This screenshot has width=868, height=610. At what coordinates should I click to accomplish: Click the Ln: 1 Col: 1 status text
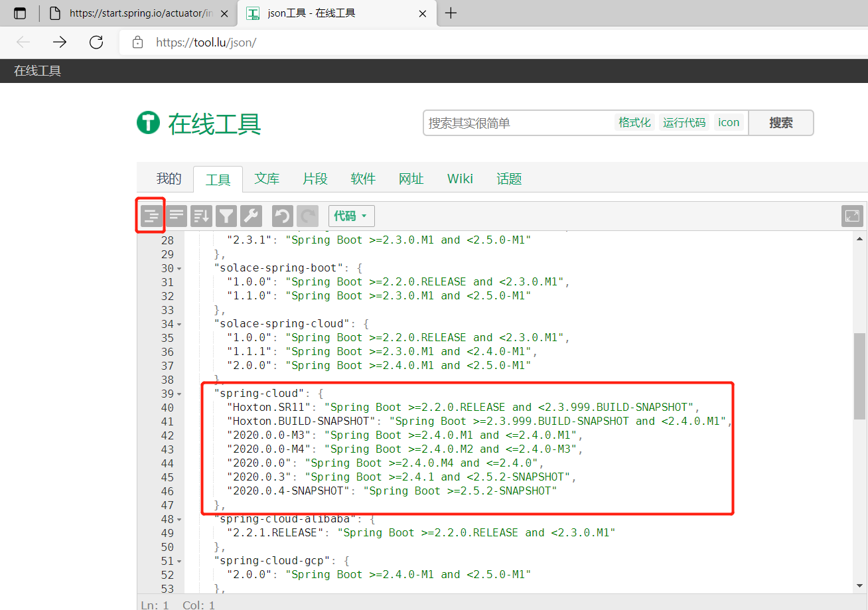click(178, 605)
